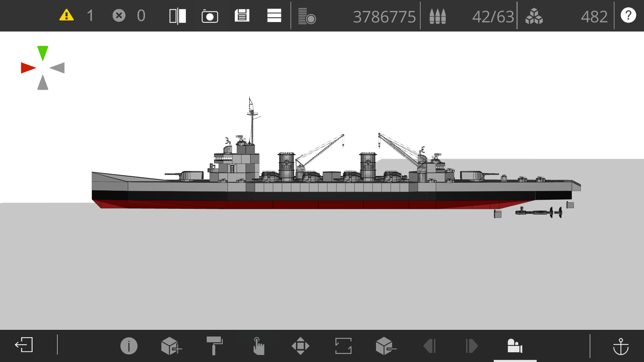Click the yellow warning triangle icon
644x362 pixels.
tap(66, 15)
